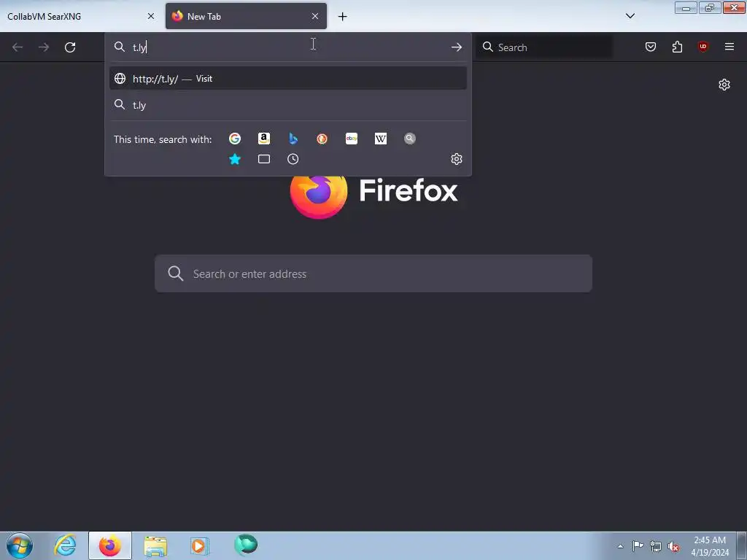Open the green globe taskbar application
Image resolution: width=747 pixels, height=560 pixels.
click(246, 545)
